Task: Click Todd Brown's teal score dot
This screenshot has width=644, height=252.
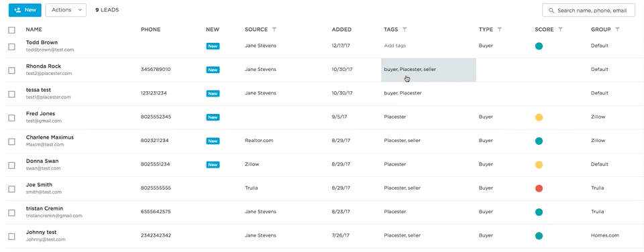Action: click(539, 46)
